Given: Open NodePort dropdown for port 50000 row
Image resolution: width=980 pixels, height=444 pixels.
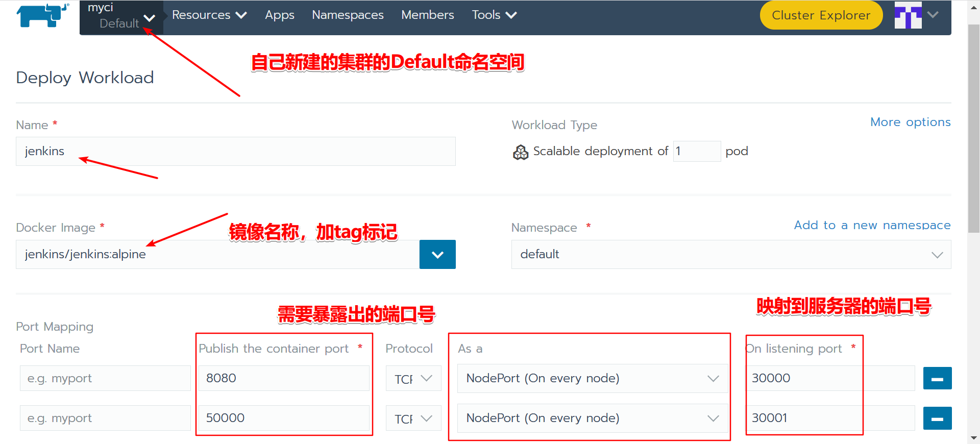Looking at the screenshot, I should pos(593,418).
